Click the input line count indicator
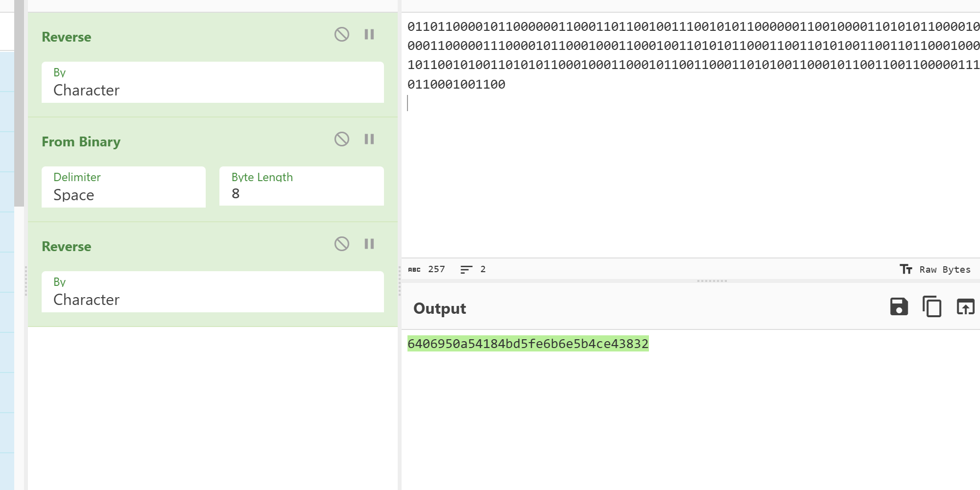Screen dimensions: 980x490 coord(473,269)
